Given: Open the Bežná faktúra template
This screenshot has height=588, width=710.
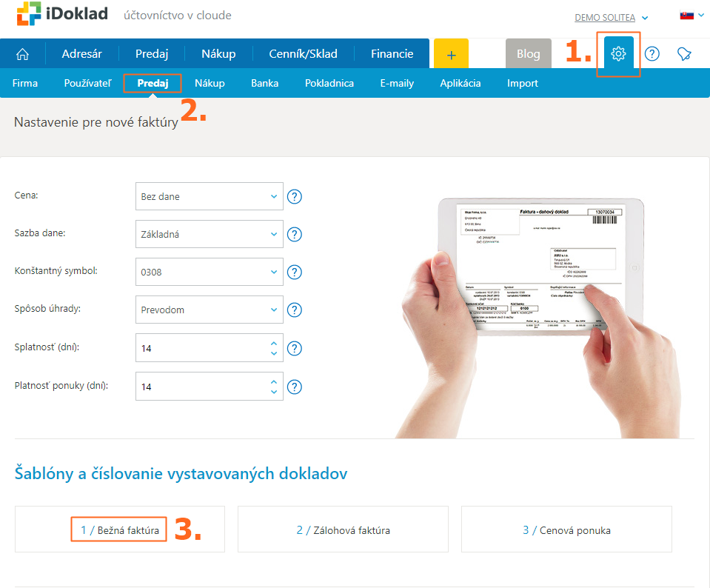Looking at the screenshot, I should (119, 530).
